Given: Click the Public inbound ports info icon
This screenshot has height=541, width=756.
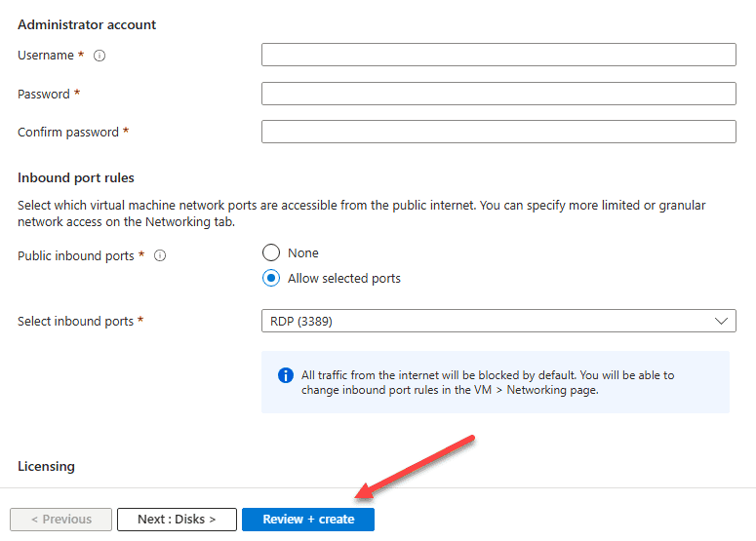Looking at the screenshot, I should [x=160, y=255].
